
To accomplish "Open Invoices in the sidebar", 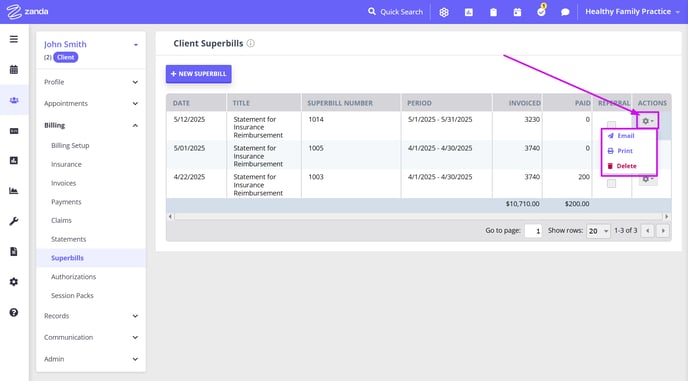I will [64, 183].
